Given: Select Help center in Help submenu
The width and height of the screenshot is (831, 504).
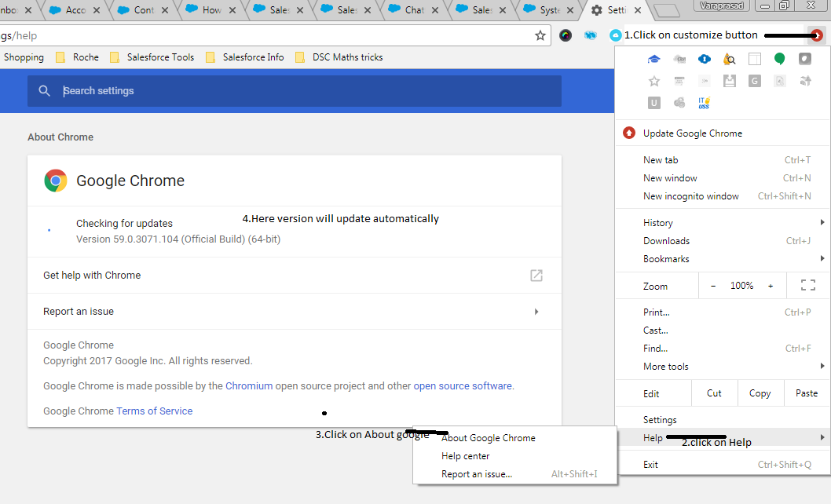Looking at the screenshot, I should click(515, 456).
